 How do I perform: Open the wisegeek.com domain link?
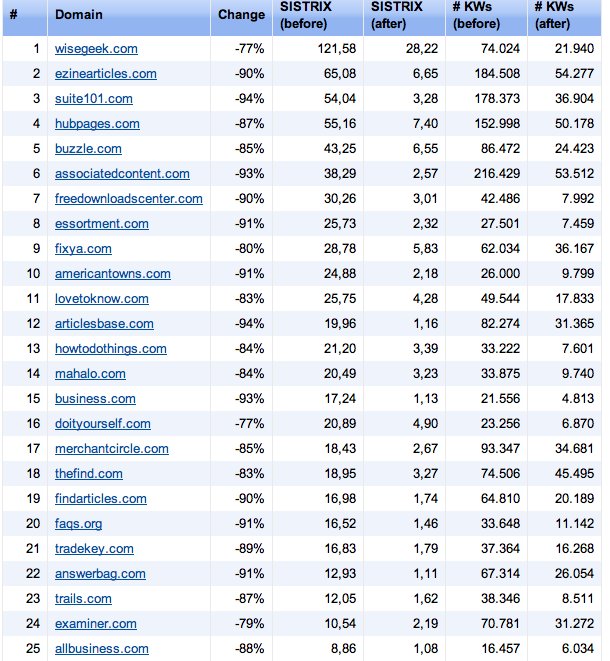click(96, 48)
